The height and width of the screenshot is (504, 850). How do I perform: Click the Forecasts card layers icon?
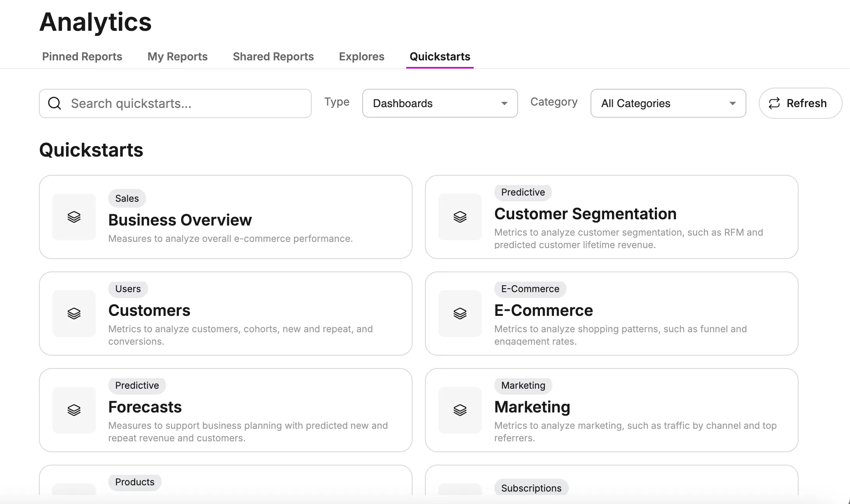(x=74, y=410)
